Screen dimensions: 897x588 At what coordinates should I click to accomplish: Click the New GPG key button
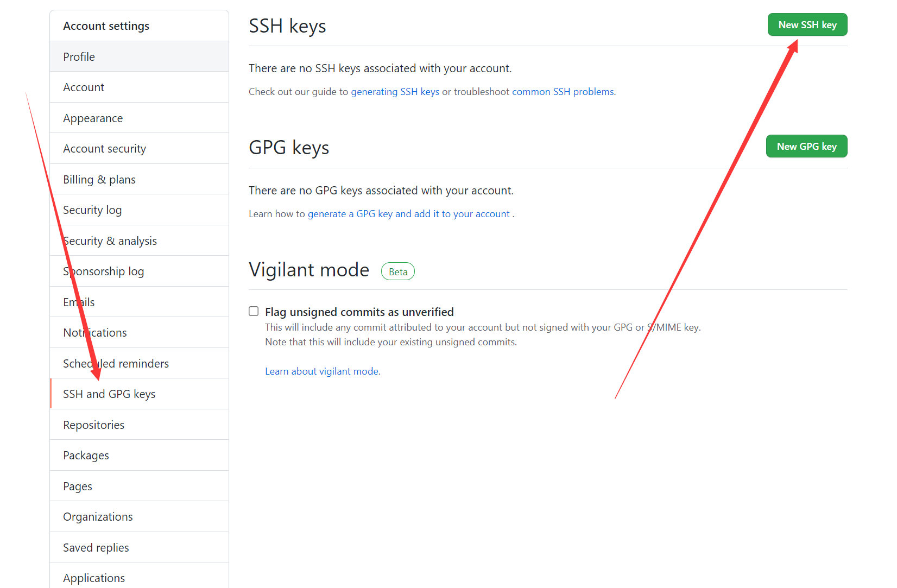point(806,147)
